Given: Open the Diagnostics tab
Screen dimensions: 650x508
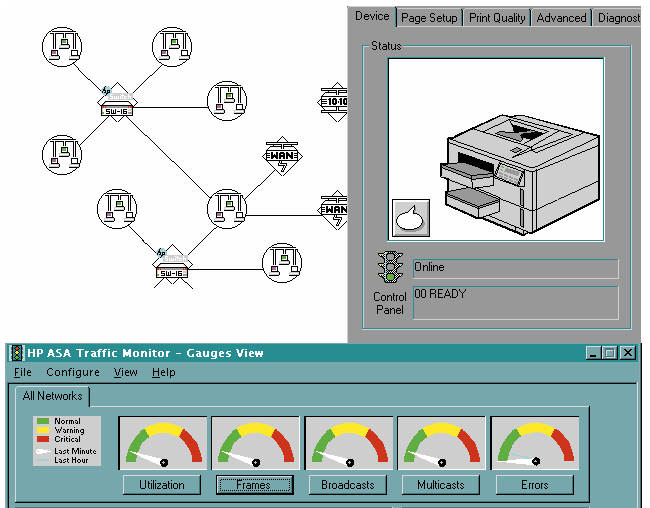Looking at the screenshot, I should pos(618,18).
